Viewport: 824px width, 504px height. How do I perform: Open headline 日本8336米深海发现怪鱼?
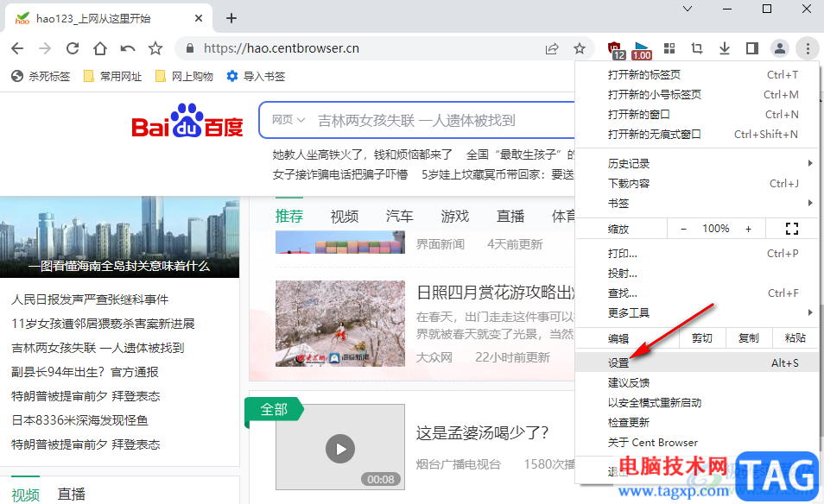point(79,420)
